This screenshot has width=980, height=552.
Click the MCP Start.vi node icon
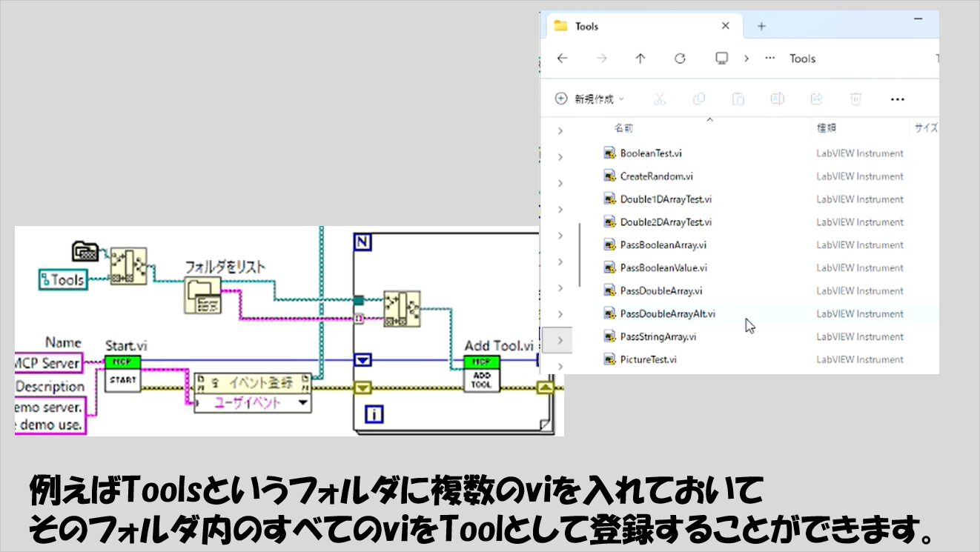point(122,373)
